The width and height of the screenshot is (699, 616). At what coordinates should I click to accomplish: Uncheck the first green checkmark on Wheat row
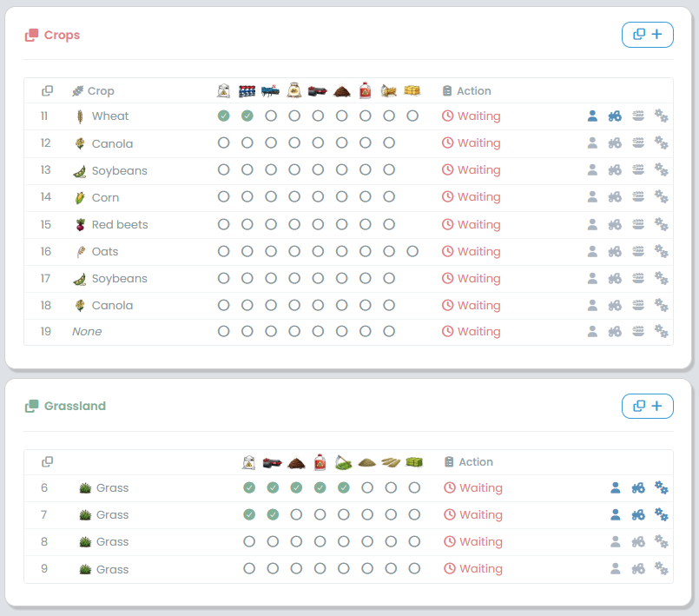(223, 116)
